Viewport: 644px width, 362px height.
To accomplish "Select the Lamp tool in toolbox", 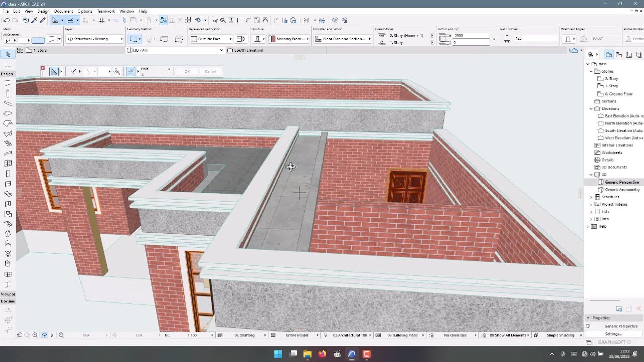I will (x=8, y=254).
